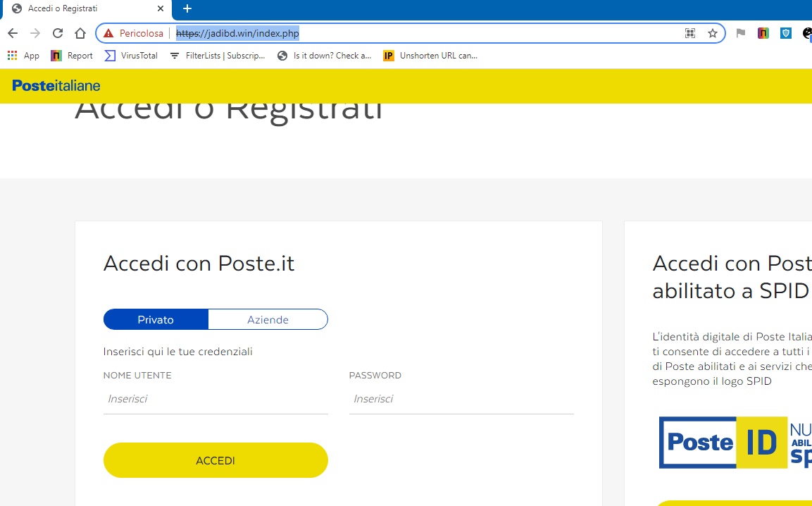Open the App bookmarks shortcut
The image size is (812, 506).
pos(23,56)
